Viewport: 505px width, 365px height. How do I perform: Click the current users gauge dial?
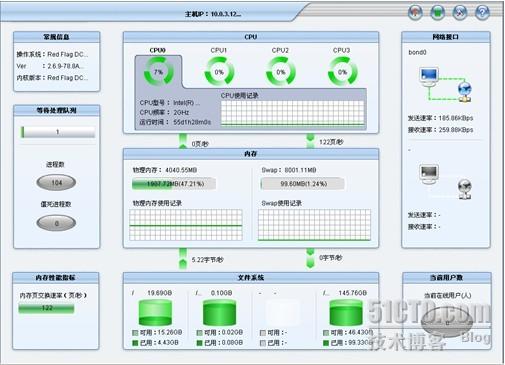point(447,321)
